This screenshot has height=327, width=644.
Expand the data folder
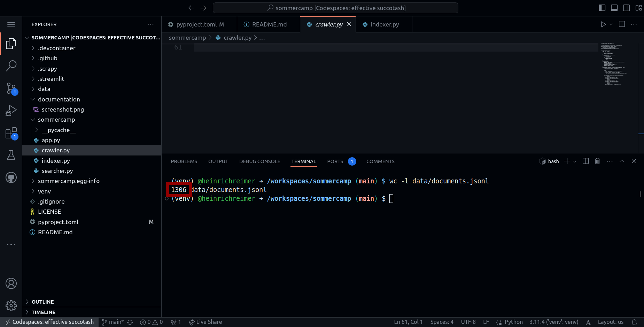pos(92,89)
